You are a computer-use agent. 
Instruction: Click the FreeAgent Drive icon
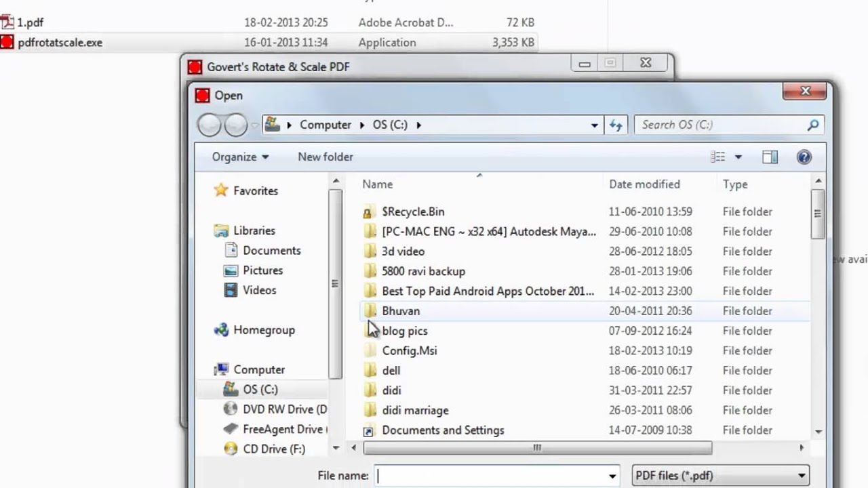tap(231, 429)
